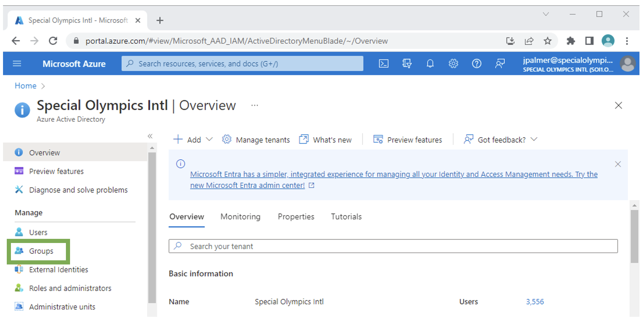Image resolution: width=644 pixels, height=327 pixels.
Task: Dismiss the Microsoft Entra info banner
Action: [x=618, y=164]
